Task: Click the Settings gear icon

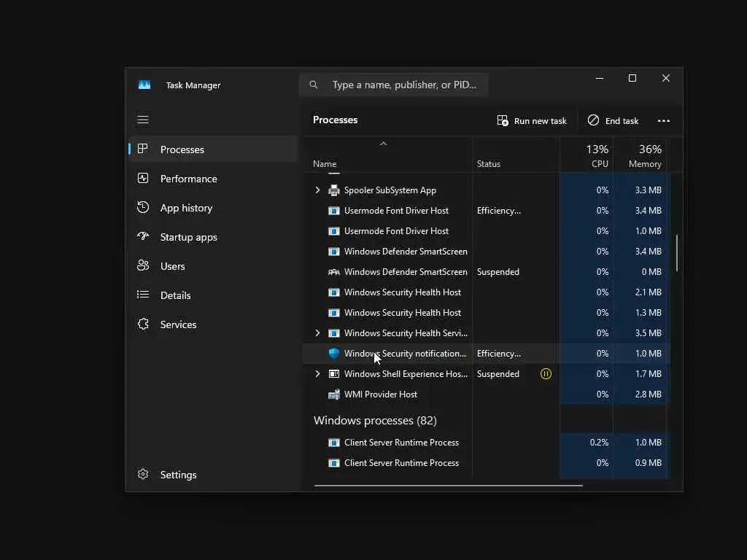Action: (143, 474)
